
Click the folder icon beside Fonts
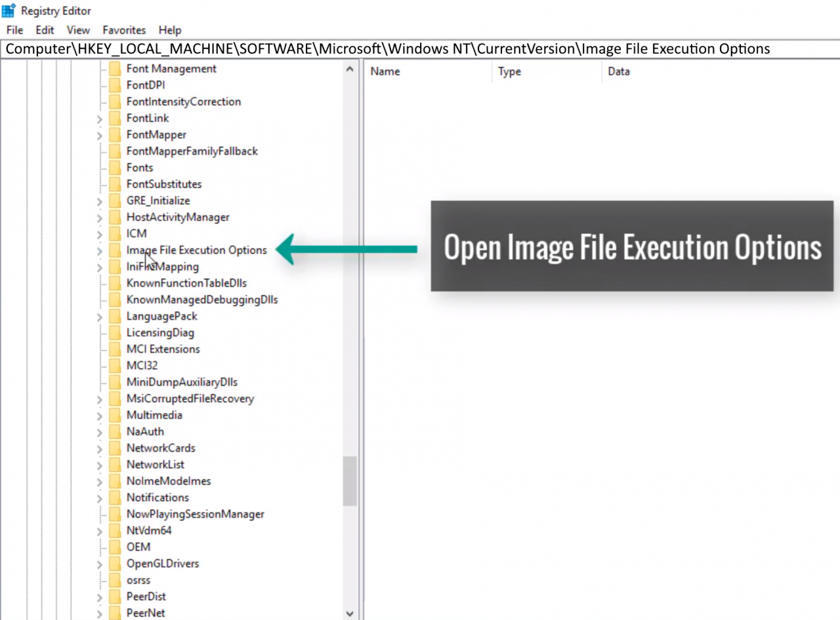coord(115,168)
